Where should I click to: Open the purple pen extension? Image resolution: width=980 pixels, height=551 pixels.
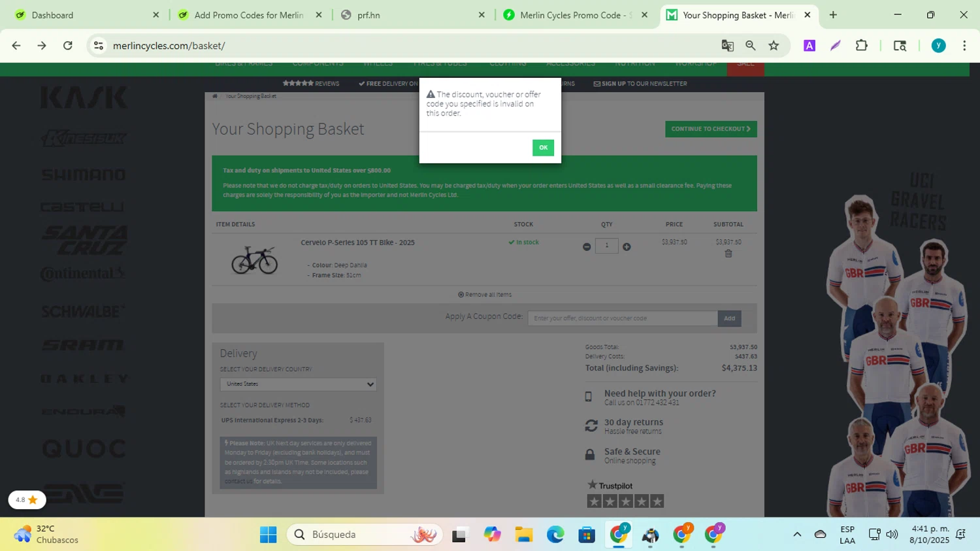point(836,46)
